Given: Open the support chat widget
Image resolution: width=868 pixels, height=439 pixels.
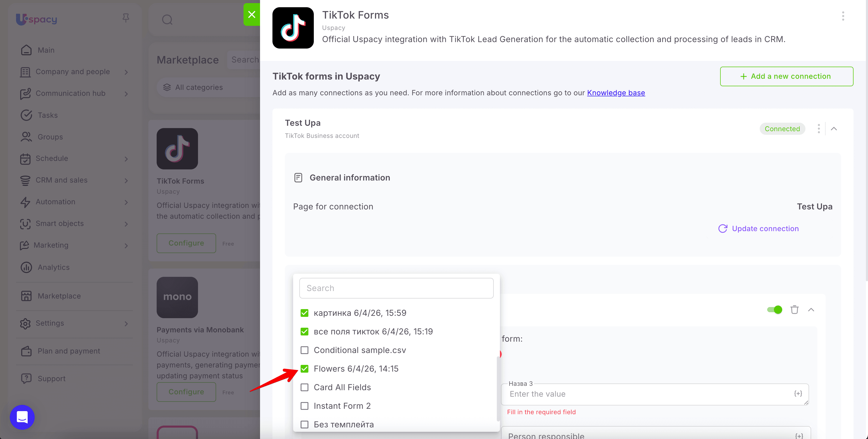Looking at the screenshot, I should [22, 417].
